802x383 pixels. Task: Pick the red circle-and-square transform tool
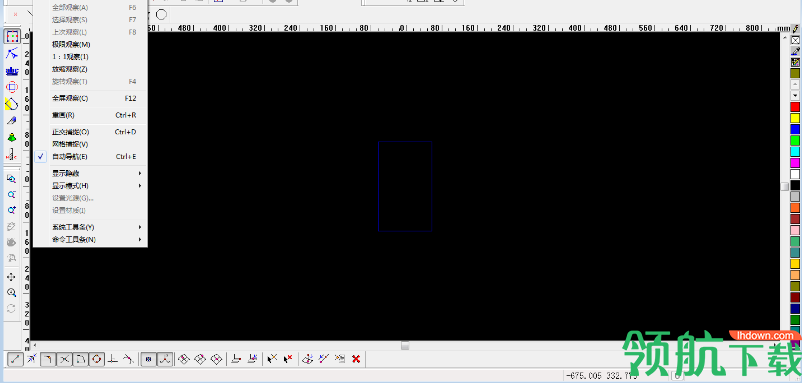coord(12,87)
